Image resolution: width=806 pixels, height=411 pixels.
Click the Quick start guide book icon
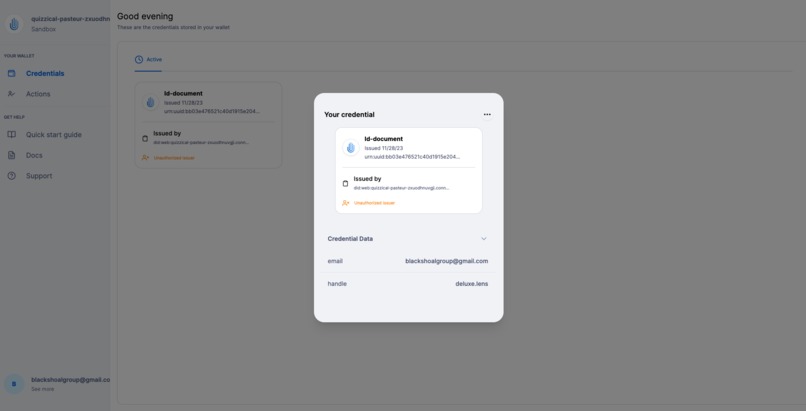[11, 135]
